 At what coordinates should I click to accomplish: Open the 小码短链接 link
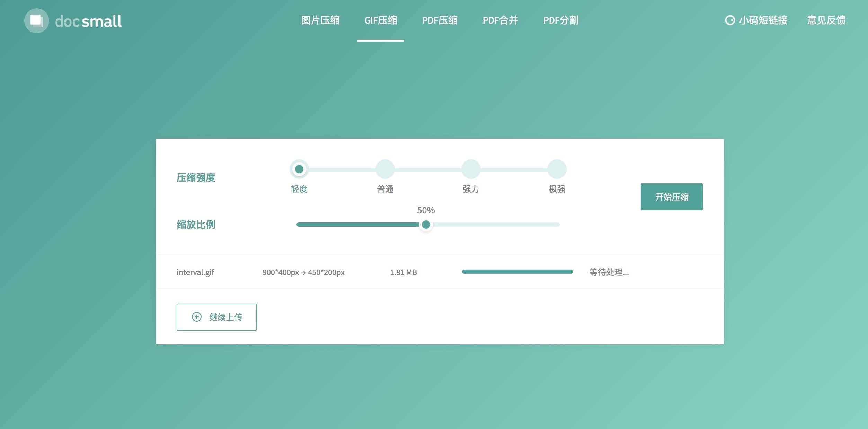[x=763, y=20]
